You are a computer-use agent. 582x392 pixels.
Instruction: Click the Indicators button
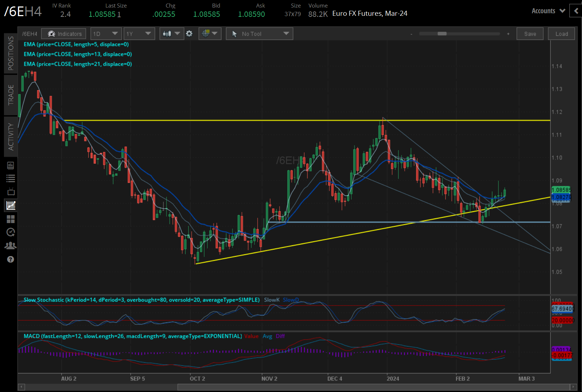pos(64,34)
